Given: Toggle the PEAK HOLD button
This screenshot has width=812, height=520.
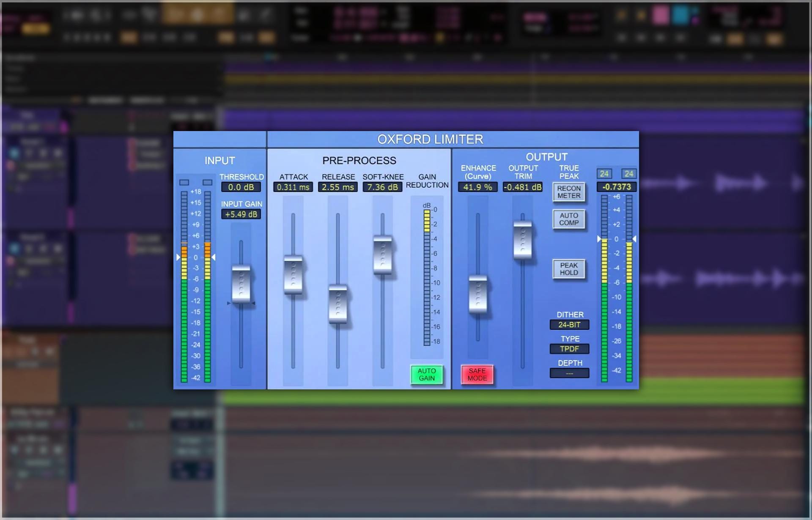Looking at the screenshot, I should point(569,269).
